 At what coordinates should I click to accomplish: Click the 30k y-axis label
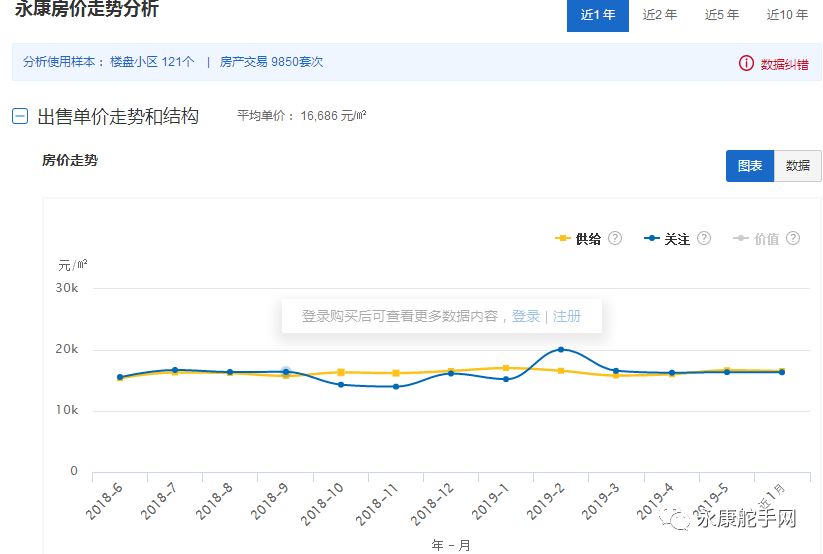pos(67,288)
